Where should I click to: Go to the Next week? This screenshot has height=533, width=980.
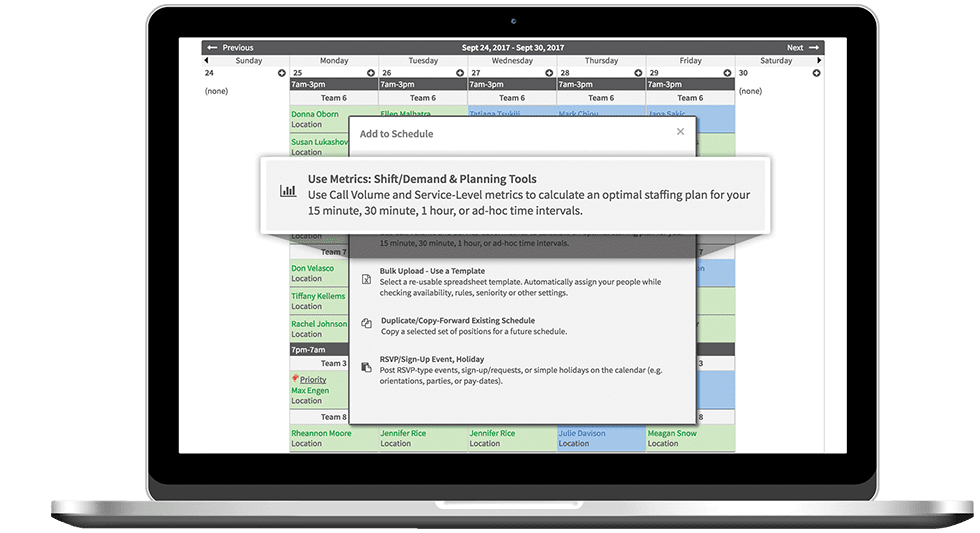coord(802,47)
